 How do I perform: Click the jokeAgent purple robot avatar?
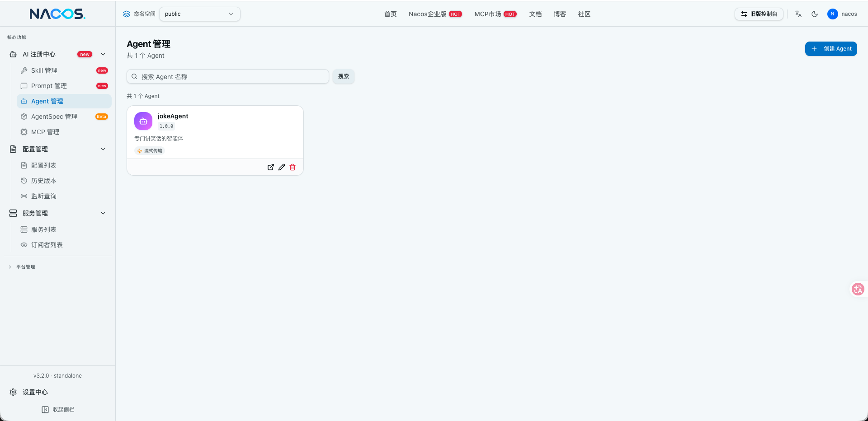(x=143, y=121)
